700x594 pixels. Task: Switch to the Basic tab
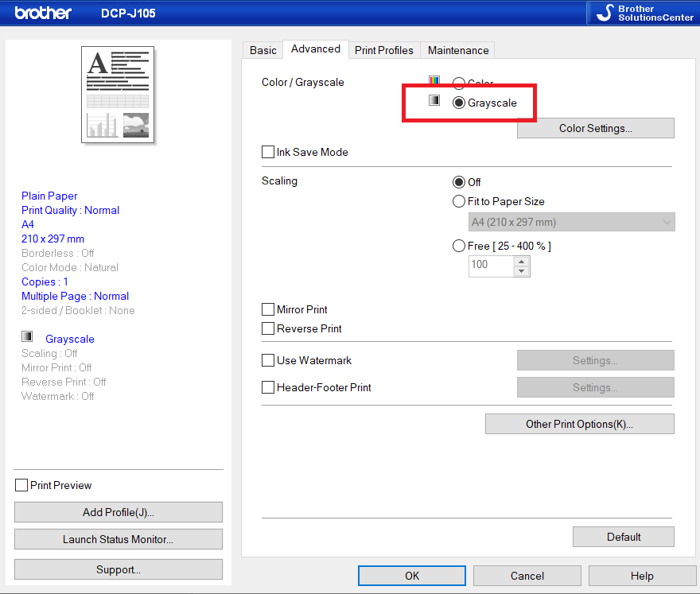[262, 50]
